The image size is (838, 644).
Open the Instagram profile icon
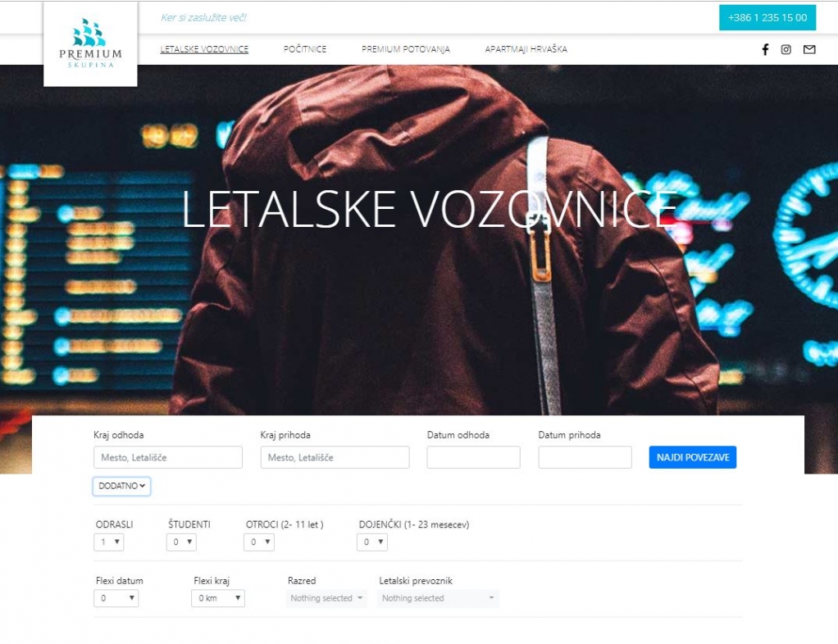coord(786,50)
